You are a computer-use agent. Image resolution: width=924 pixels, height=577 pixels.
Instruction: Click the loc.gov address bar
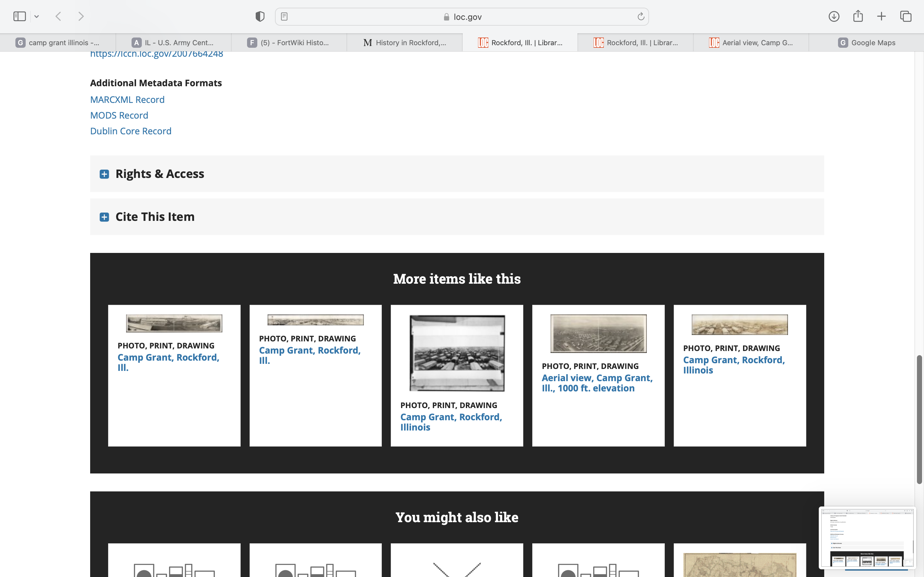coord(462,17)
